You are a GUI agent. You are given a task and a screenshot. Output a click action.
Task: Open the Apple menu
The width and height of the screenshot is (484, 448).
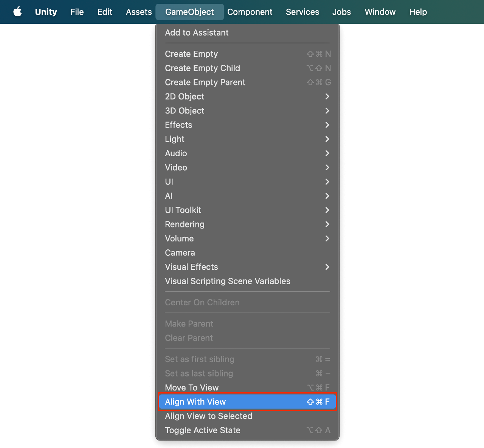click(18, 12)
